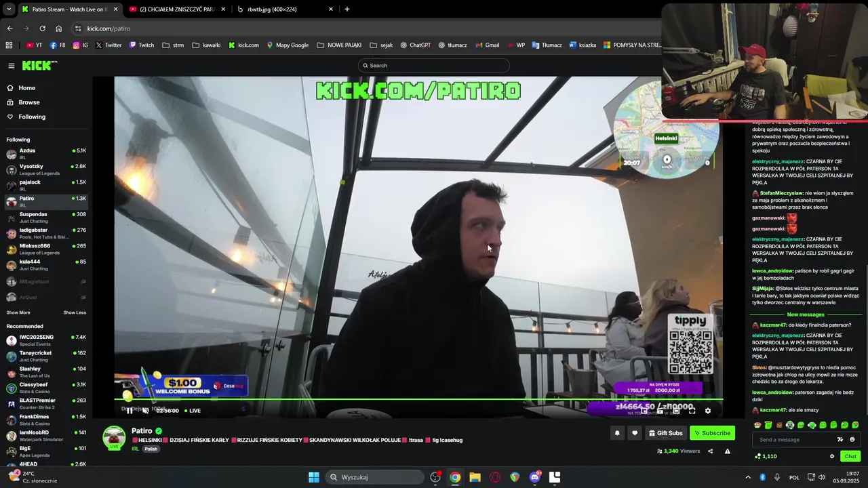The height and width of the screenshot is (488, 868).
Task: Click the Patiro channel name
Action: (142, 431)
